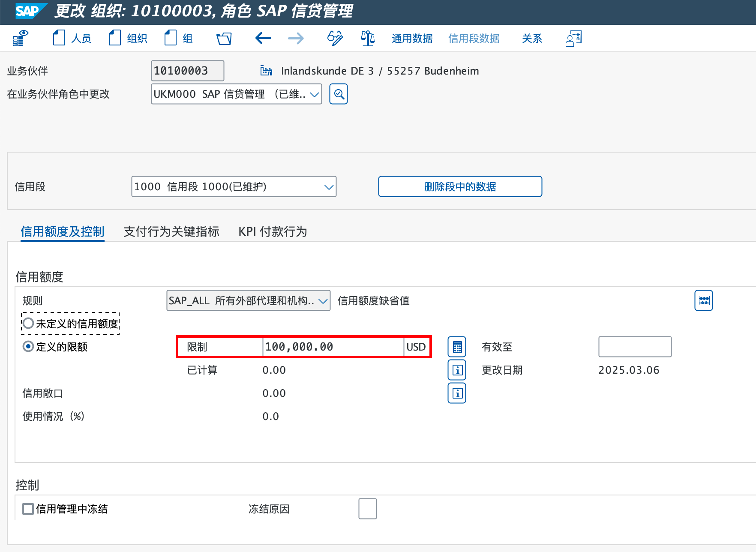Expand the UKM000 role dropdown

[315, 94]
